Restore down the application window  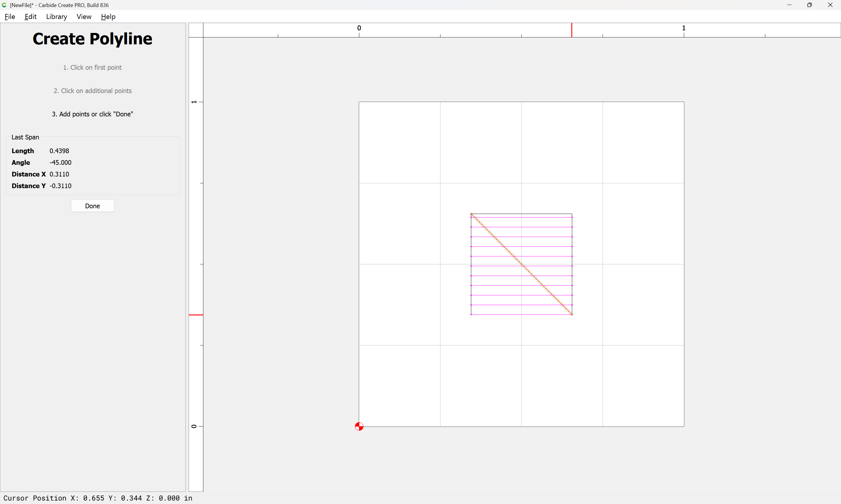pos(809,5)
